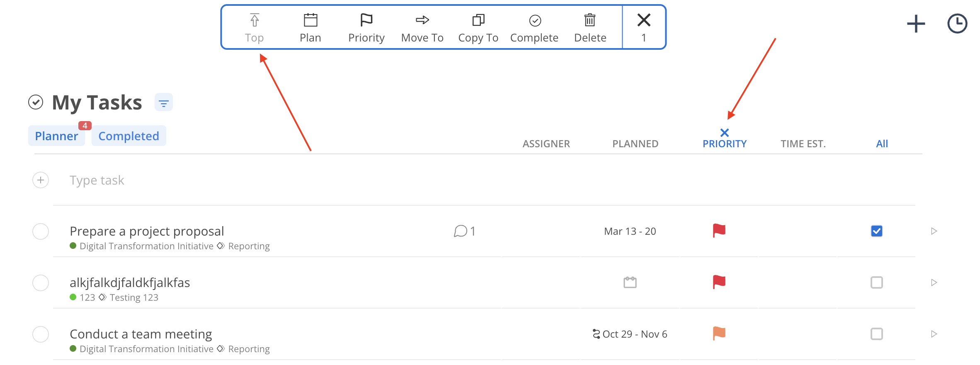
Task: Open the clock timer icon
Action: point(957,24)
